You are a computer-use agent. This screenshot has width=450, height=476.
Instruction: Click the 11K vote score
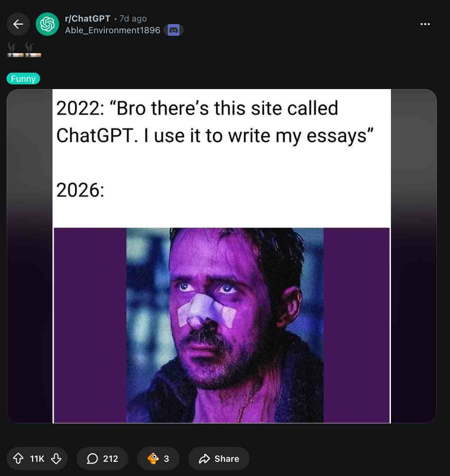(x=37, y=458)
